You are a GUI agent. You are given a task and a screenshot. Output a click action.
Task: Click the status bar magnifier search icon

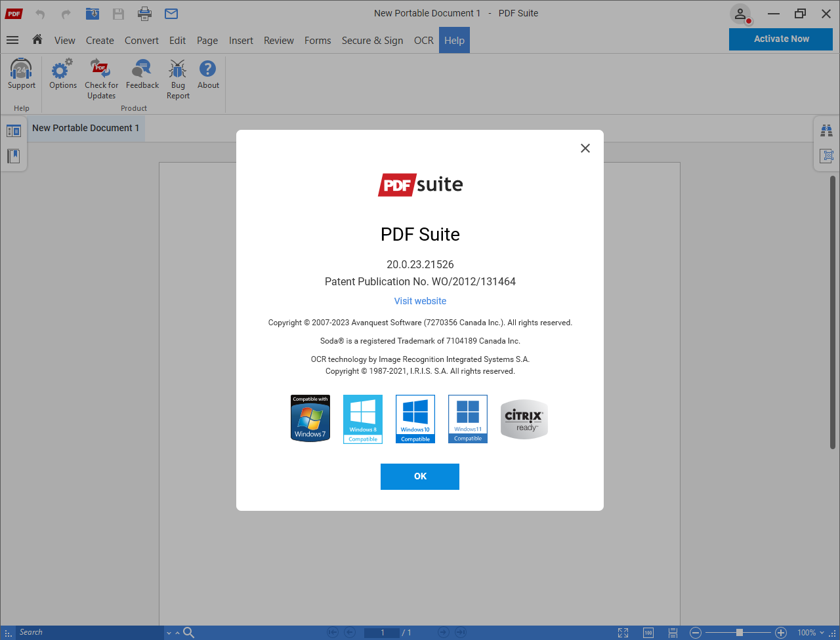click(188, 633)
